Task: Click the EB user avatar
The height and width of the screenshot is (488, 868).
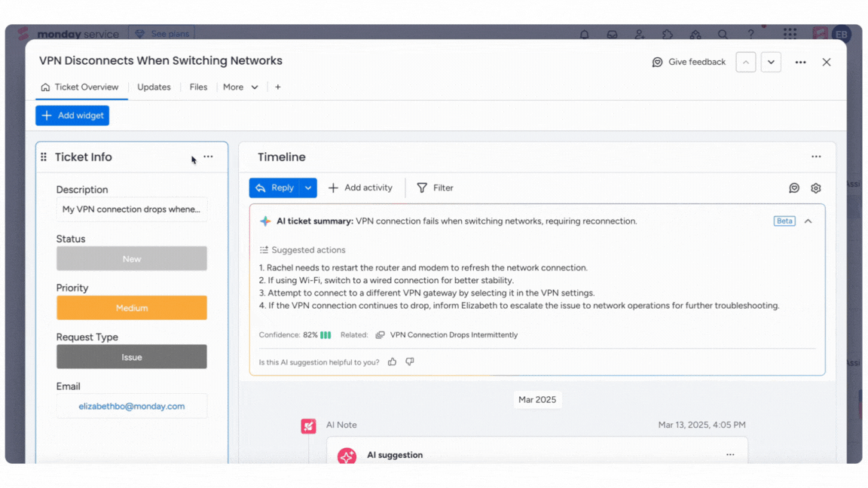Action: click(x=842, y=35)
